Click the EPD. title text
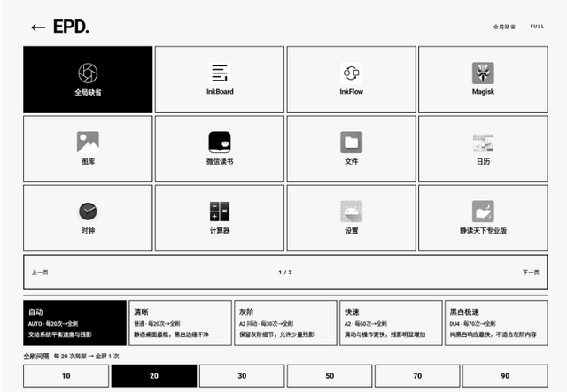Viewport: 567px width, 392px height. tap(71, 27)
